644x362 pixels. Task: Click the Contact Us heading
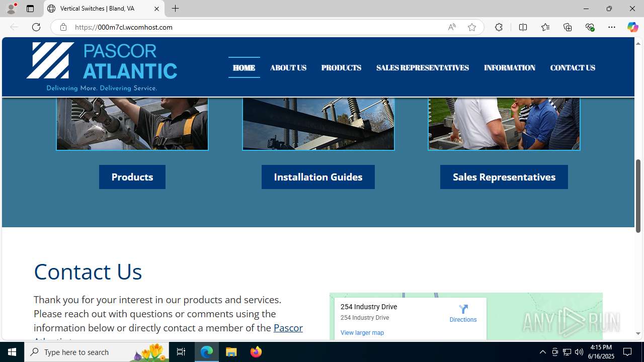click(x=88, y=271)
